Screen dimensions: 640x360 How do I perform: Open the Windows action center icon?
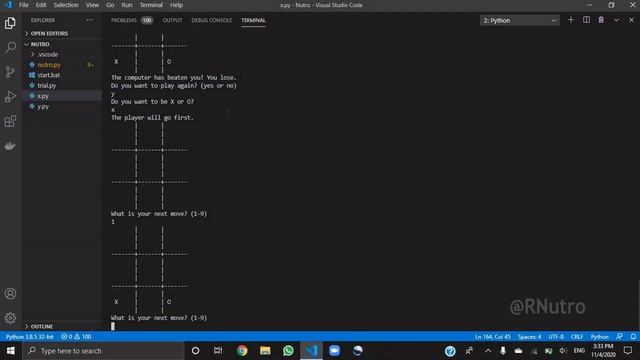pos(628,351)
